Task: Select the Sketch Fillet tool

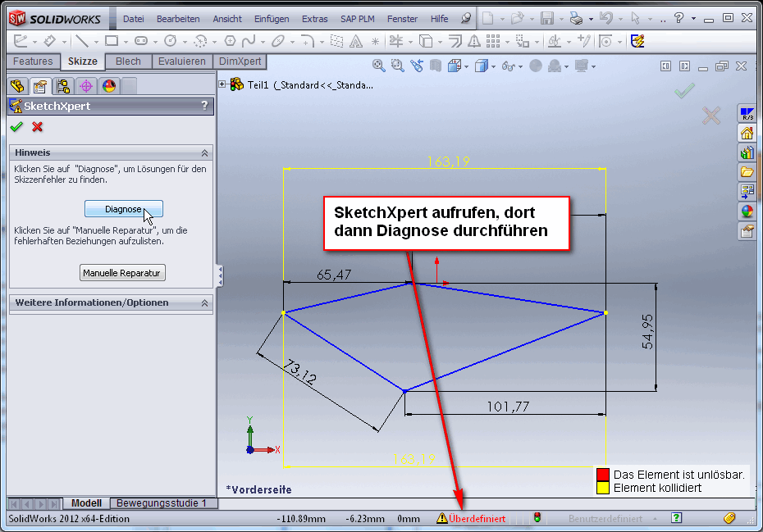Action: pyautogui.click(x=308, y=41)
